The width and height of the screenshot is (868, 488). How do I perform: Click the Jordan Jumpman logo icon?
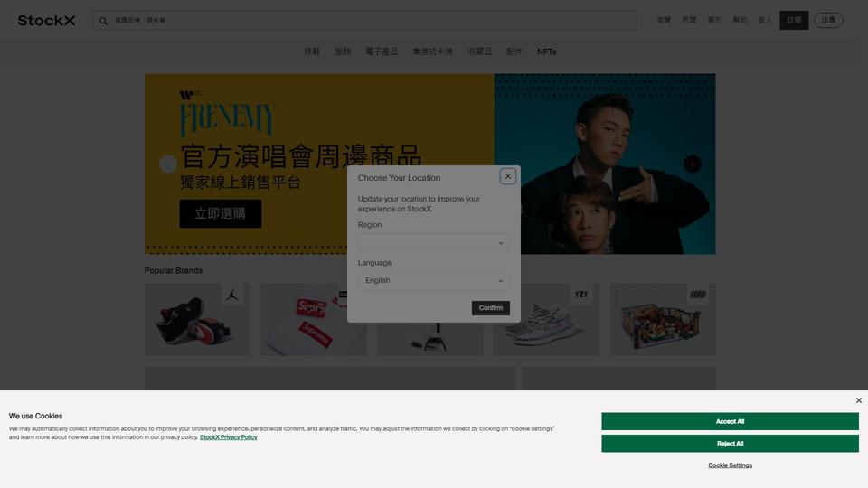click(x=232, y=295)
